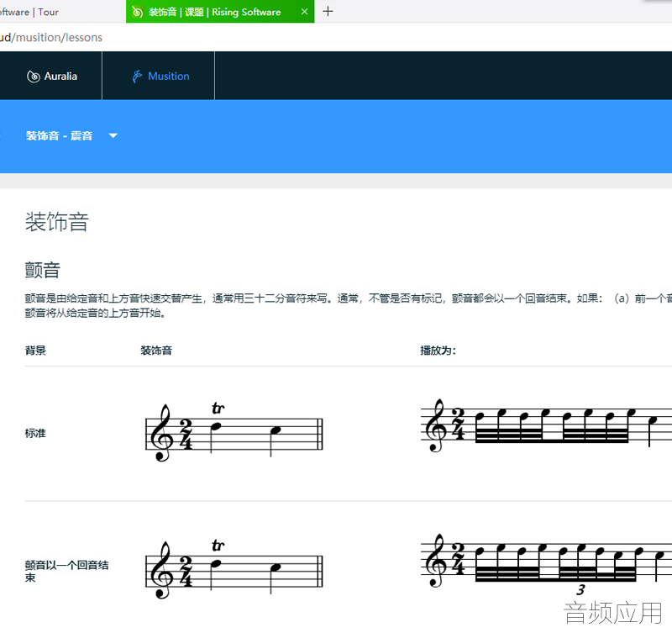Open the Musition section
The width and height of the screenshot is (672, 633).
pos(159,76)
